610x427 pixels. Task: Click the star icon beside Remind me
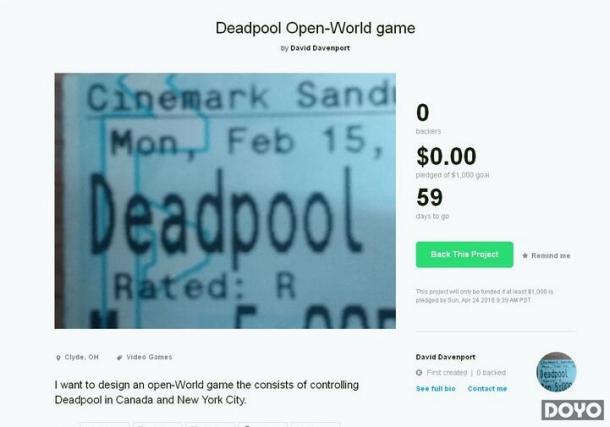click(x=525, y=256)
